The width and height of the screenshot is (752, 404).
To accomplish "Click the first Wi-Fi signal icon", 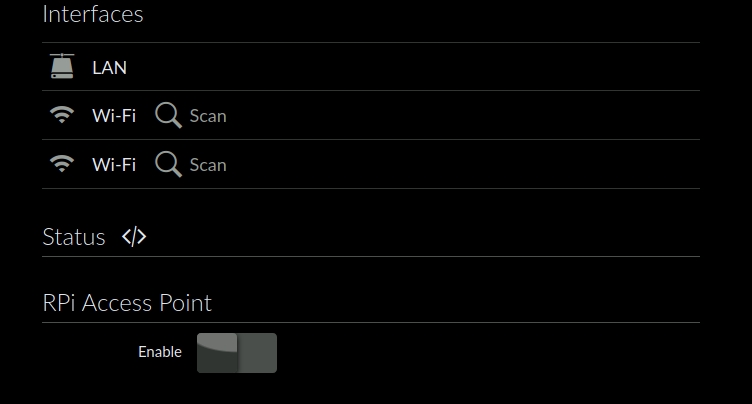I will [x=62, y=115].
